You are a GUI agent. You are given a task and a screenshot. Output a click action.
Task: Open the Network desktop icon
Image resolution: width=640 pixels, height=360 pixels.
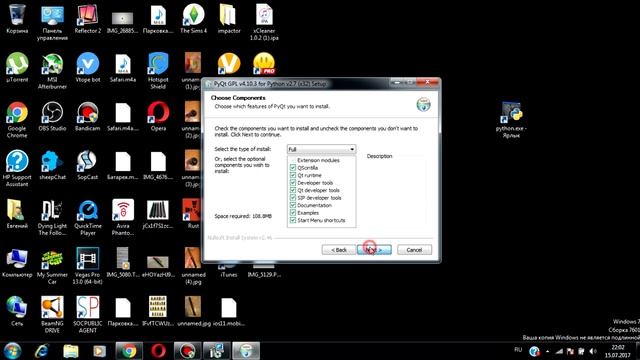pyautogui.click(x=17, y=311)
